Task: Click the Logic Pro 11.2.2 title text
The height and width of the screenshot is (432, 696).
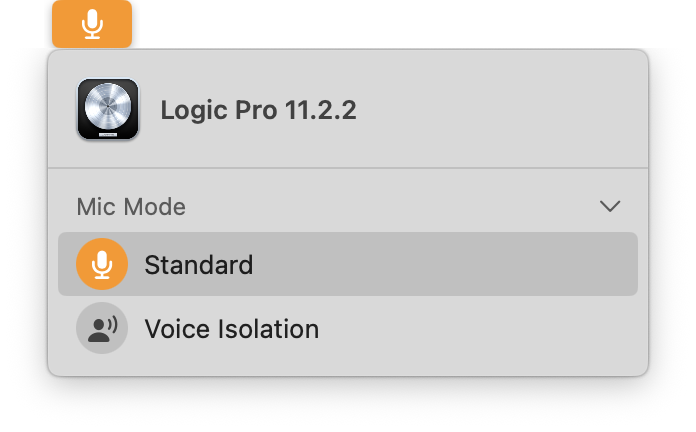Action: [258, 110]
